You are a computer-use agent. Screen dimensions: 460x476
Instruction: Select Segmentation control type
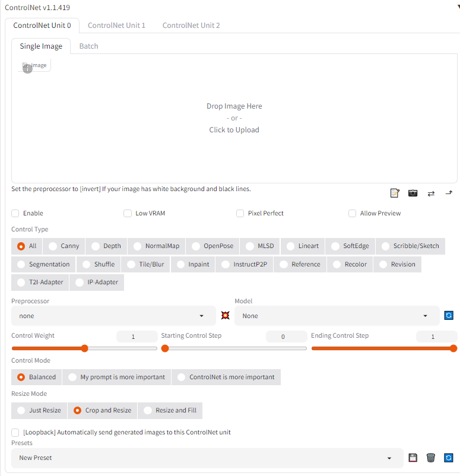tap(43, 264)
